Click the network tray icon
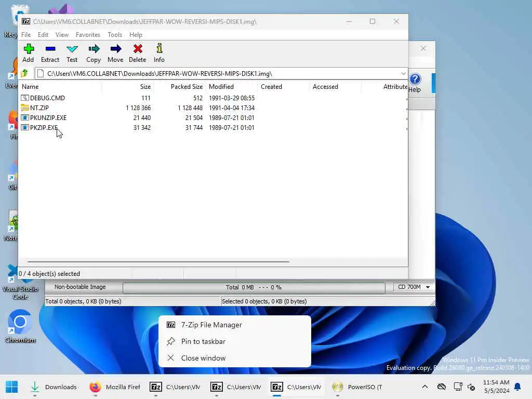532x399 pixels. pyautogui.click(x=458, y=387)
